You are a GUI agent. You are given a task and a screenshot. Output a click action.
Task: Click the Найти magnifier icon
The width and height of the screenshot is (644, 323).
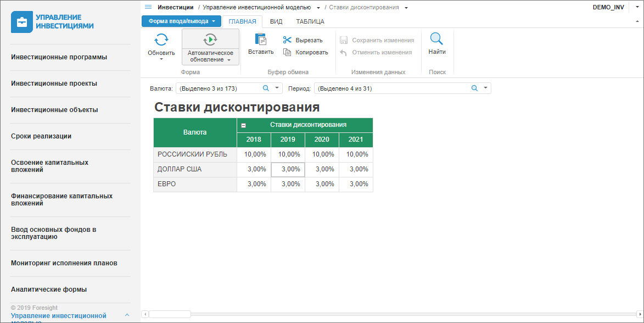pos(436,38)
